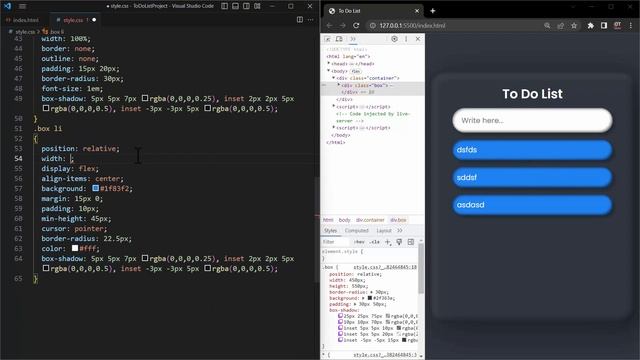Click the VS Code logo icon
This screenshot has height=360, width=640.
[x=7, y=6]
